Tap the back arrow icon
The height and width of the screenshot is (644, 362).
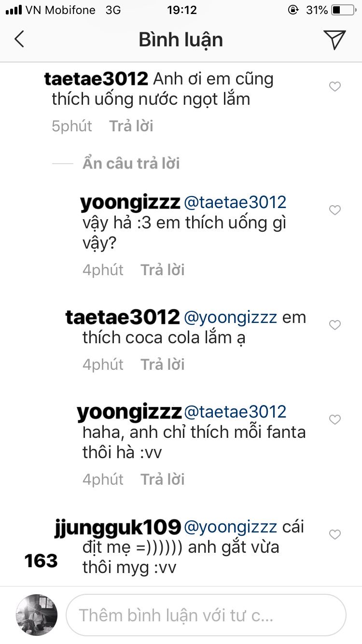pos(19,39)
